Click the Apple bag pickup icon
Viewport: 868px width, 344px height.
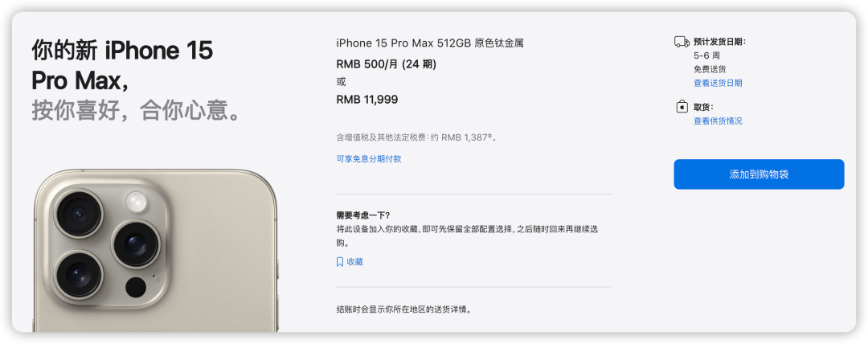(682, 106)
